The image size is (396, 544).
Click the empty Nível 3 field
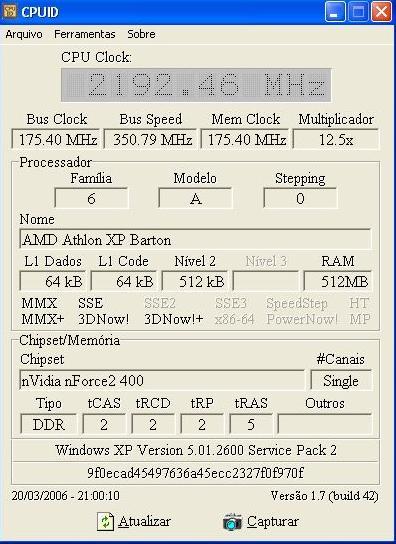[x=266, y=281]
